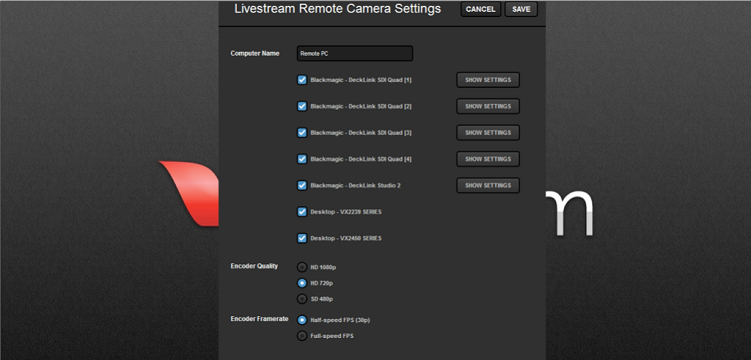Image resolution: width=751 pixels, height=360 pixels.
Task: Show settings for DeckLink SDI Quad [1]
Action: click(488, 80)
